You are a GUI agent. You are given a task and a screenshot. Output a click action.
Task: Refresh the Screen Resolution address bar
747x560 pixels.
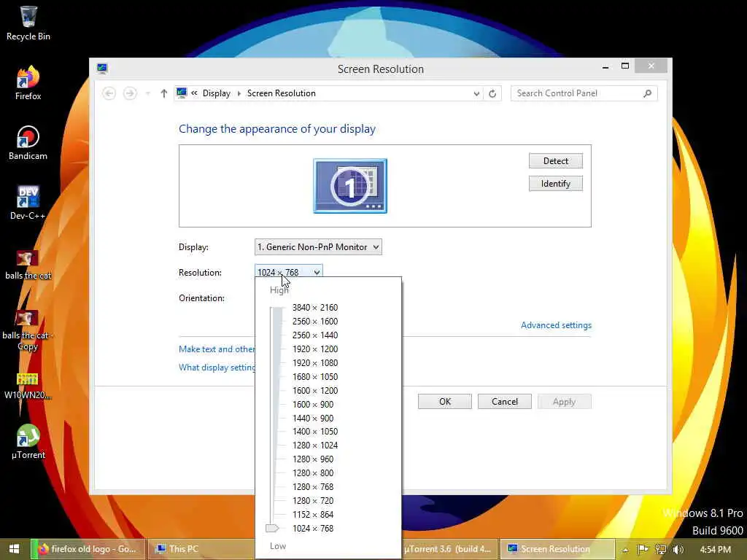492,93
